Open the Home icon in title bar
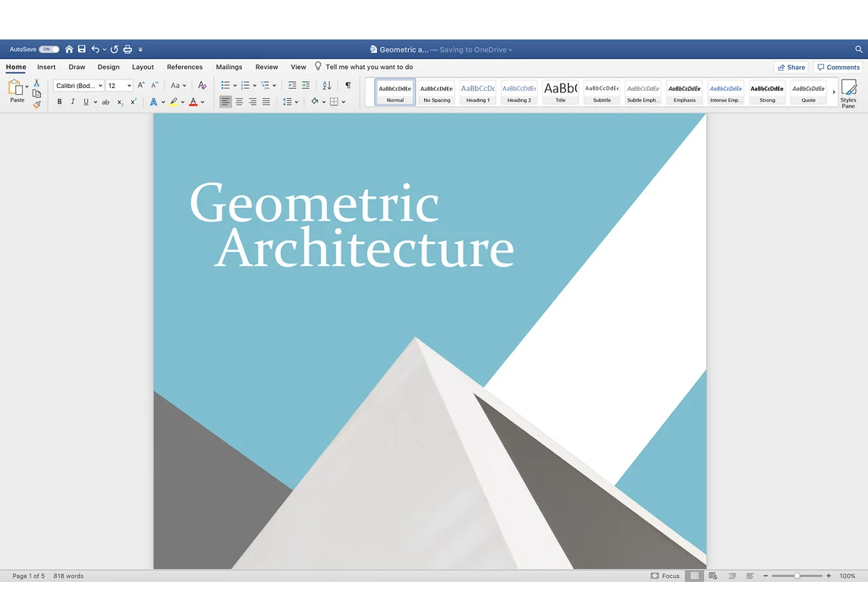 [69, 49]
